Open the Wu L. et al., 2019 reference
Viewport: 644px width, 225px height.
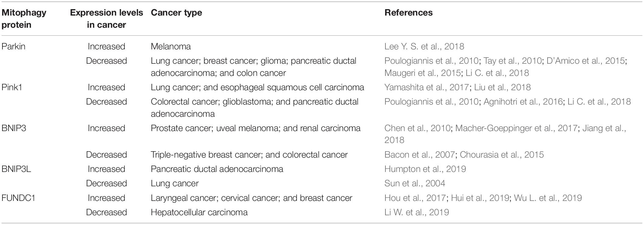coord(548,198)
